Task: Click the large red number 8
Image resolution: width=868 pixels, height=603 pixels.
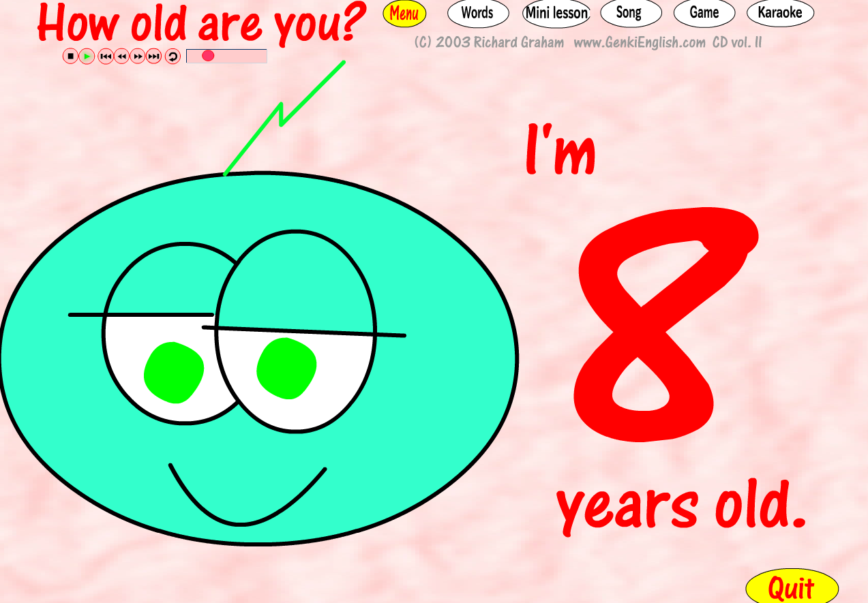Action: coord(665,327)
